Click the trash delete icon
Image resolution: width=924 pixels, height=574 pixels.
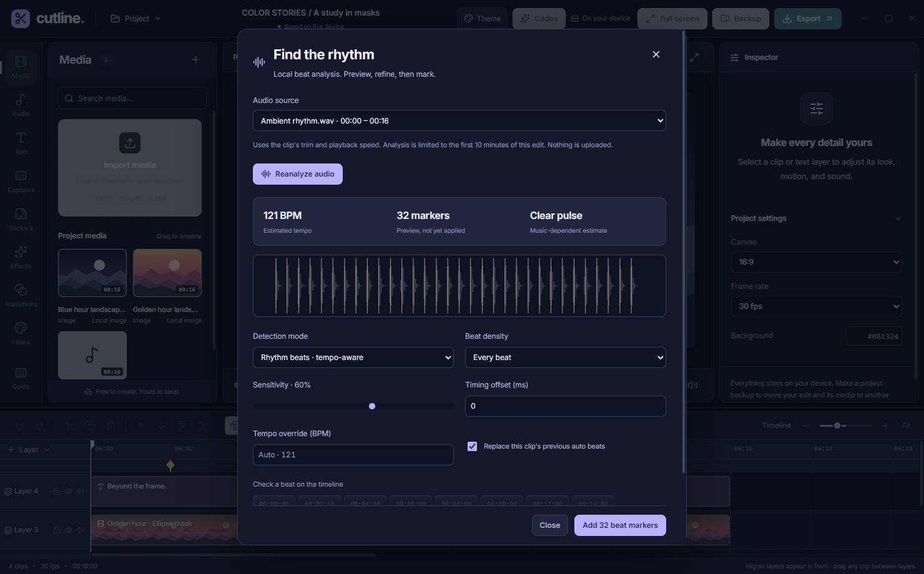click(x=111, y=426)
